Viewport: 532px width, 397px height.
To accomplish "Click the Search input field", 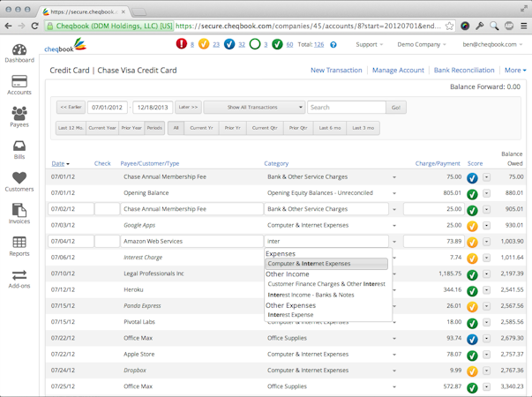I will click(x=347, y=108).
